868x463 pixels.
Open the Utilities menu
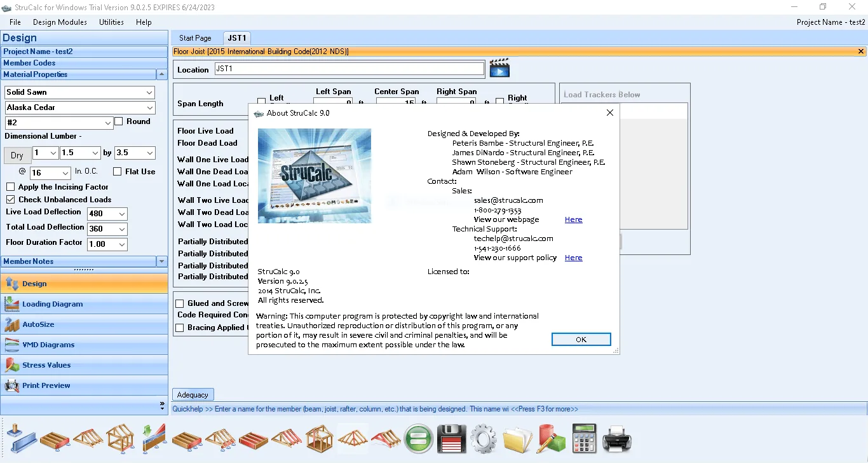[x=111, y=22]
